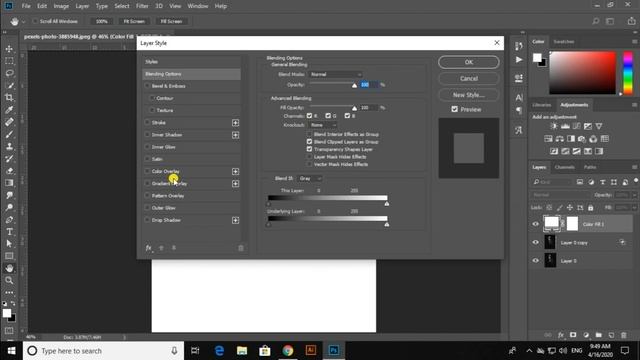
Task: Click the Play actions panel icon
Action: pos(519,60)
